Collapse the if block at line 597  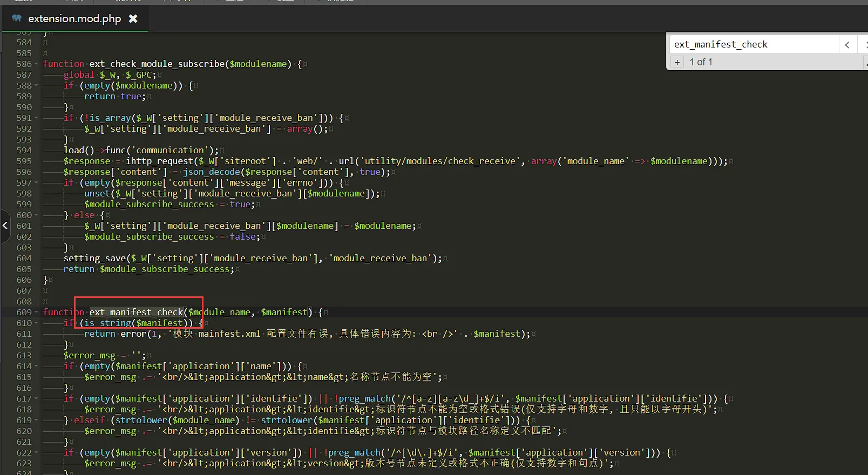[x=36, y=182]
